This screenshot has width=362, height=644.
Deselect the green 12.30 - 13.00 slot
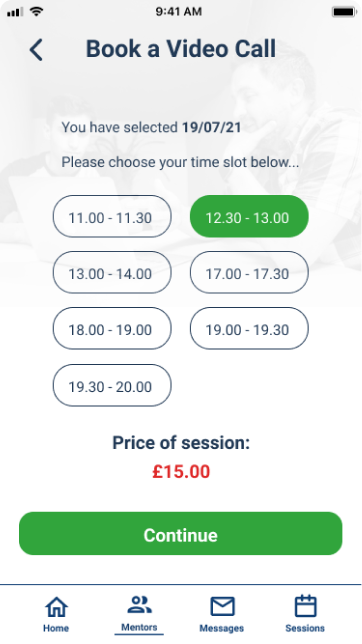click(x=249, y=216)
